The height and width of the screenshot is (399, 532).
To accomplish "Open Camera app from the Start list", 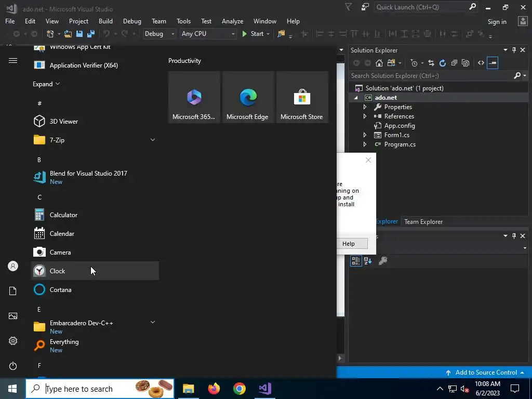I will point(95,252).
